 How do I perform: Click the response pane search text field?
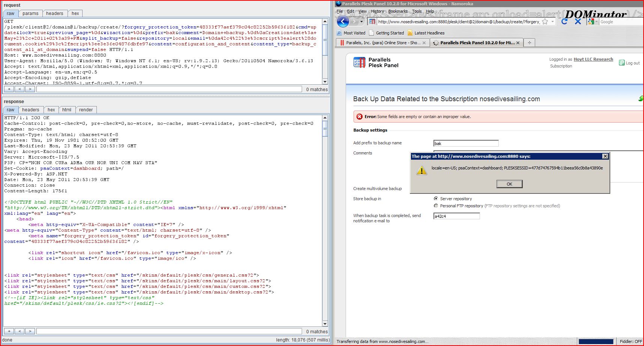pos(169,331)
